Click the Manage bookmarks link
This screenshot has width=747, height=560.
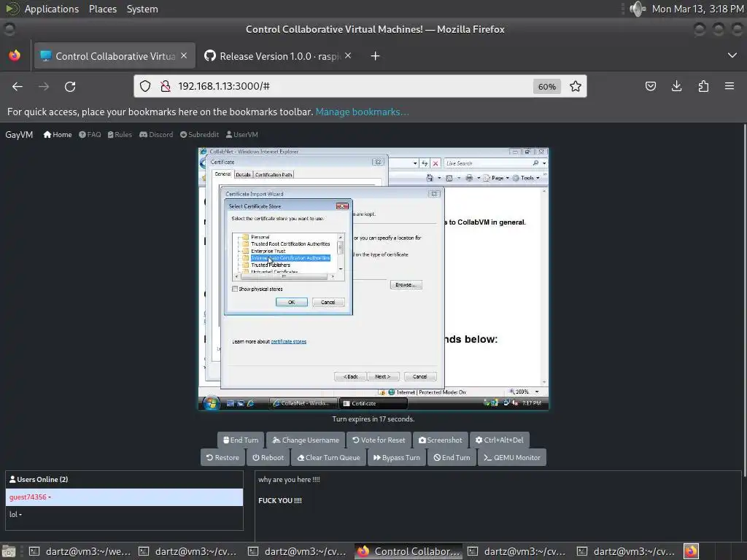point(362,112)
